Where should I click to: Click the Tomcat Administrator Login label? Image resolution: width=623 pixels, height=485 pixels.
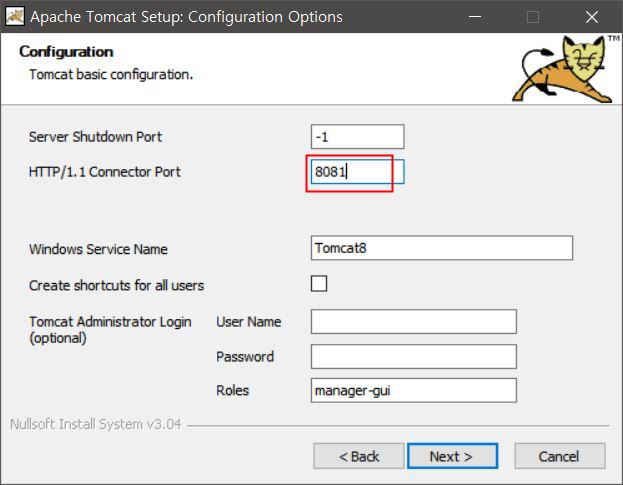110,329
